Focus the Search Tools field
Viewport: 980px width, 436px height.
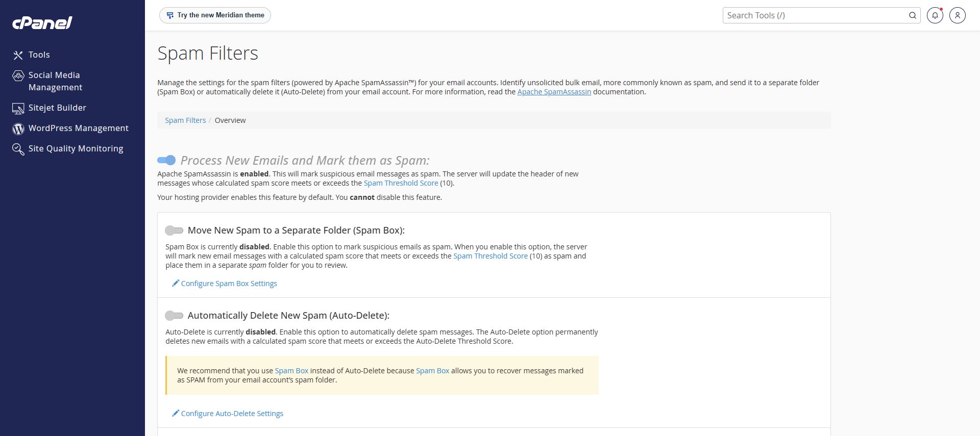tap(816, 15)
